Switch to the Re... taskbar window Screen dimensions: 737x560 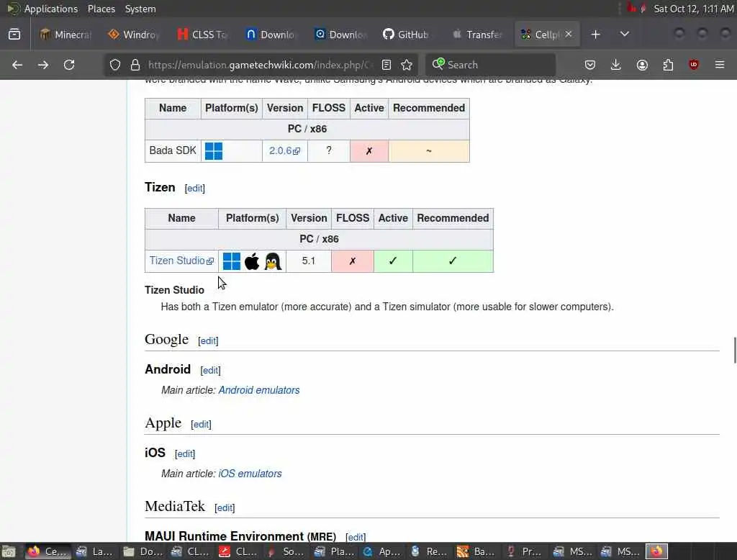(429, 551)
